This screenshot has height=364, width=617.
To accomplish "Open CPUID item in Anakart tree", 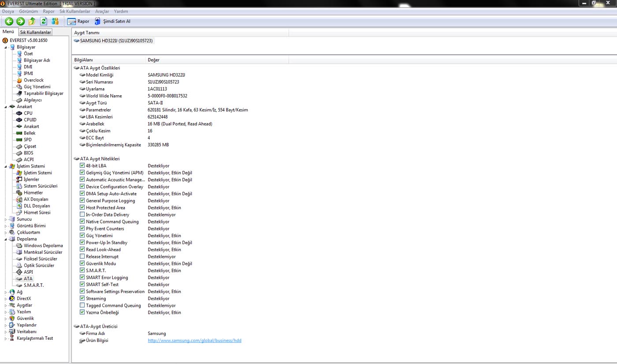I will 30,120.
